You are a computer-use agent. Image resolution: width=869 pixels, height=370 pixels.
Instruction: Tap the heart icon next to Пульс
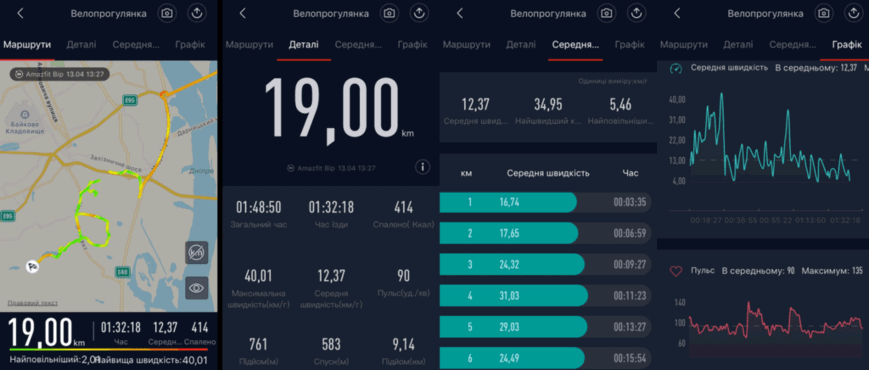(x=676, y=271)
